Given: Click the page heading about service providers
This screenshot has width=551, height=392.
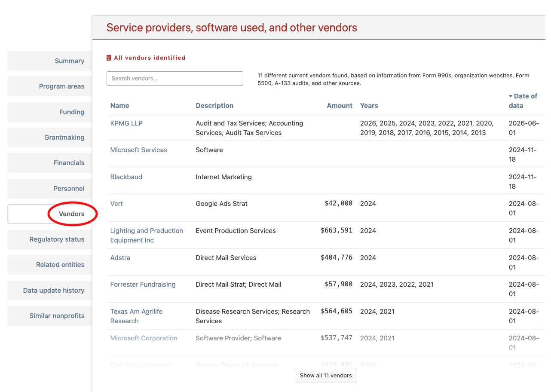Looking at the screenshot, I should coord(232,28).
